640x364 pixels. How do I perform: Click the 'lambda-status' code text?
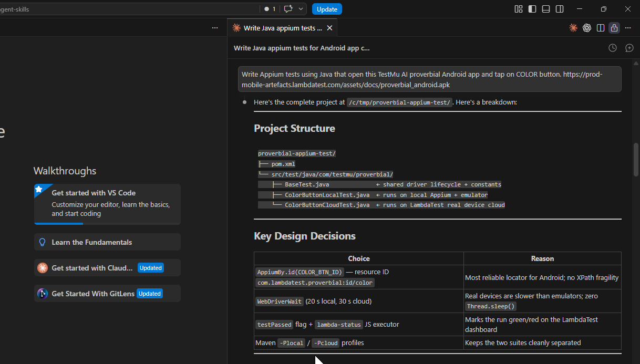pos(339,325)
